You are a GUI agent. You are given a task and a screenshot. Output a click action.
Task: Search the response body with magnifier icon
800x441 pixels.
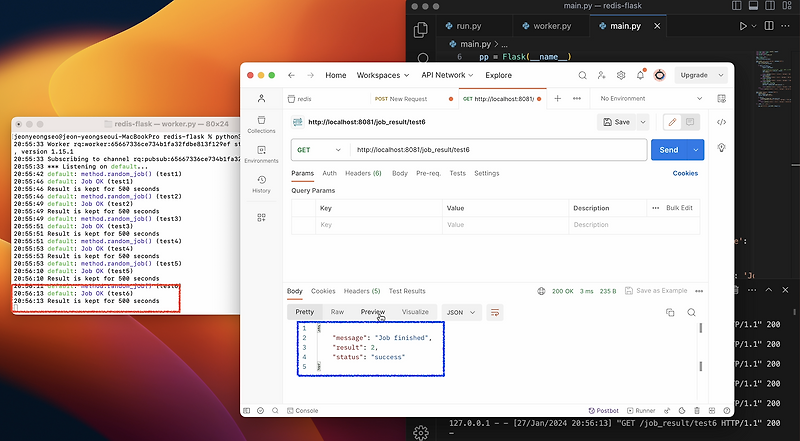coord(691,312)
